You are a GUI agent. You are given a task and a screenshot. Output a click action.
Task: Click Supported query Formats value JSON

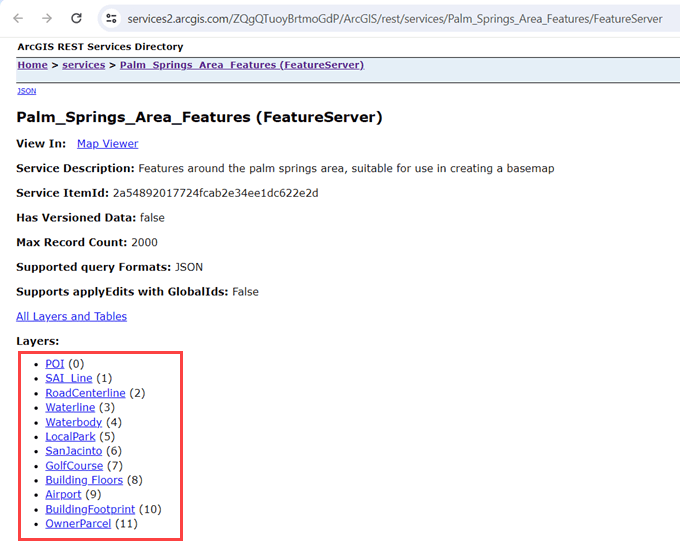click(189, 267)
